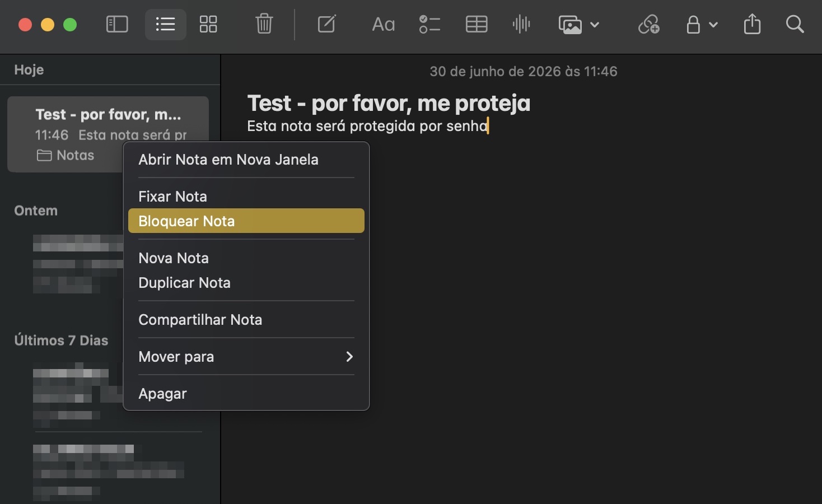Expand the media dropdown arrow
Image resolution: width=822 pixels, height=504 pixels.
click(595, 25)
